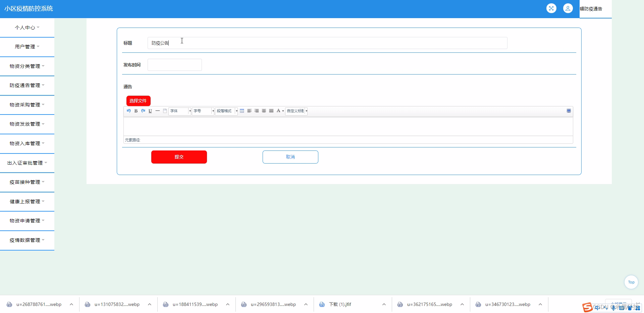644x313 pixels.
Task: Click the font color A icon
Action: tap(278, 111)
